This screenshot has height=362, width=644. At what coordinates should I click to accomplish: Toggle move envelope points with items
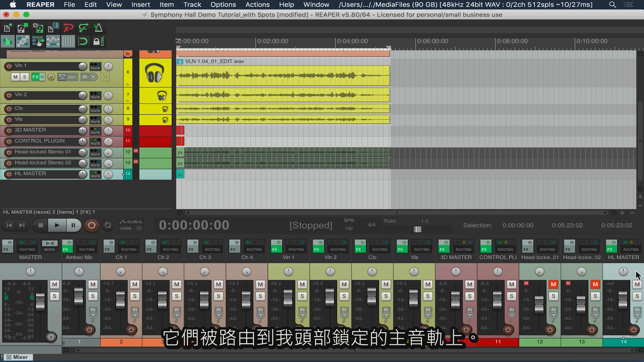point(53,41)
